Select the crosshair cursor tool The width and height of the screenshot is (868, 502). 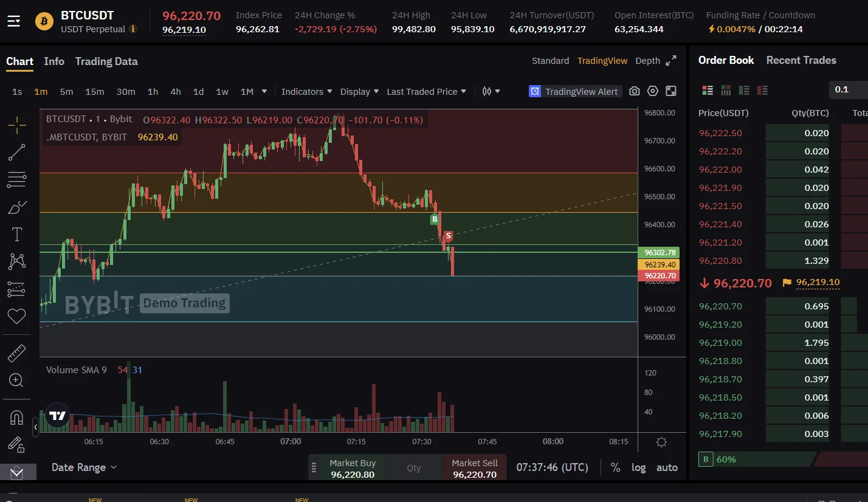coord(16,126)
